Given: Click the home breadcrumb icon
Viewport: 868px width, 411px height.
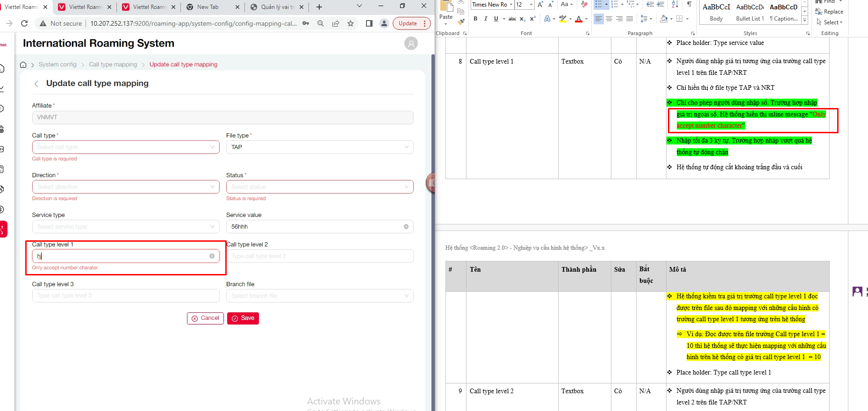Looking at the screenshot, I should tap(23, 65).
